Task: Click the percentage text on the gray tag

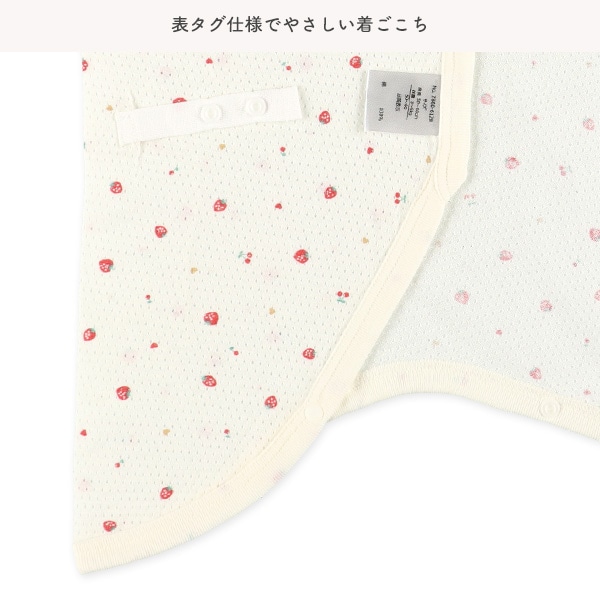Action: (x=379, y=114)
